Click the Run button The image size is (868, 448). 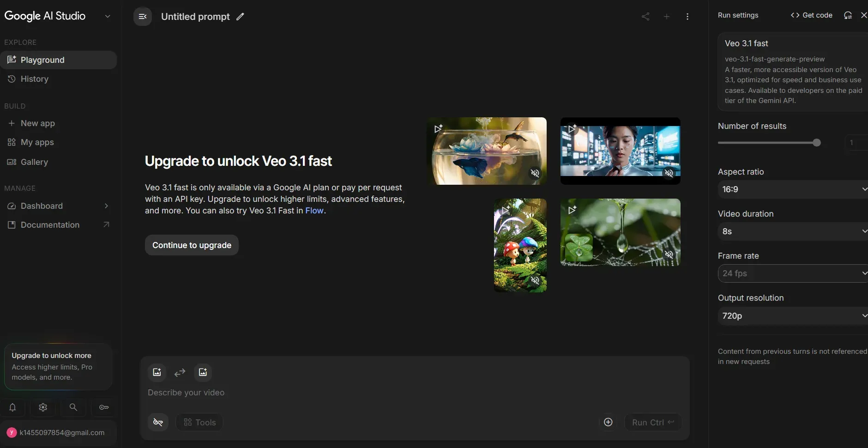coord(653,422)
